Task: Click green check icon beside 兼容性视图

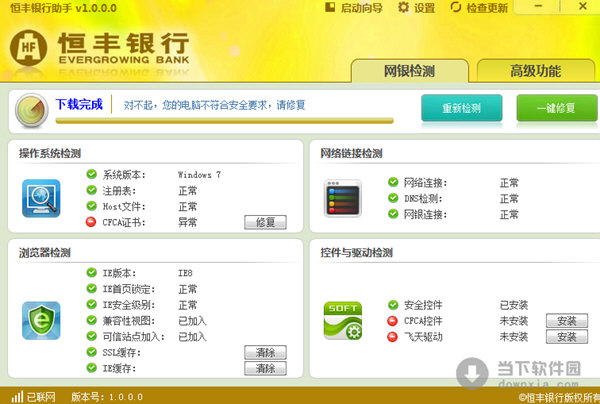Action: click(91, 320)
